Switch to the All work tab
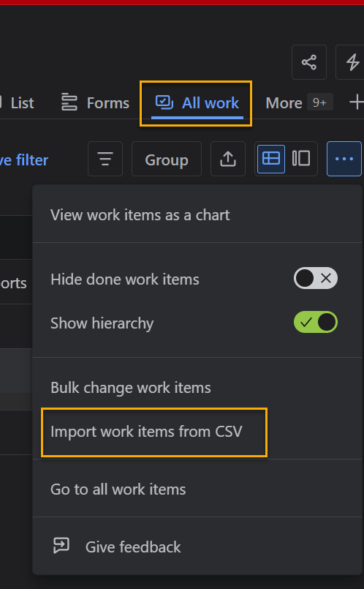The width and height of the screenshot is (364, 589). coord(197,103)
